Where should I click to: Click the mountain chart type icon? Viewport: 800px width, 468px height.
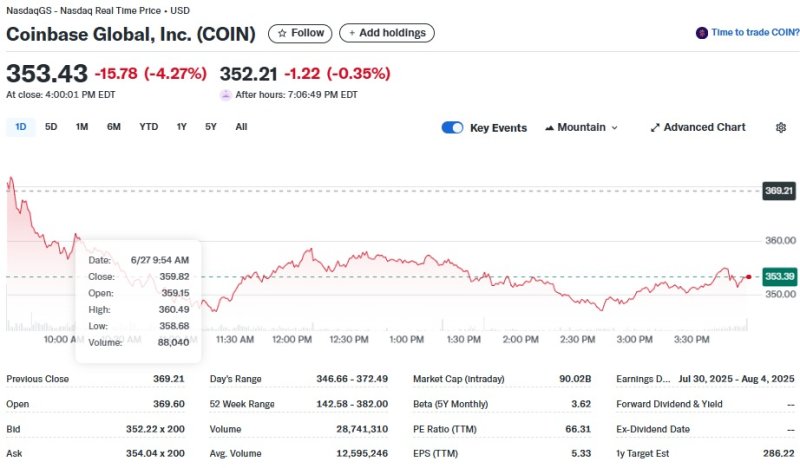pos(550,128)
